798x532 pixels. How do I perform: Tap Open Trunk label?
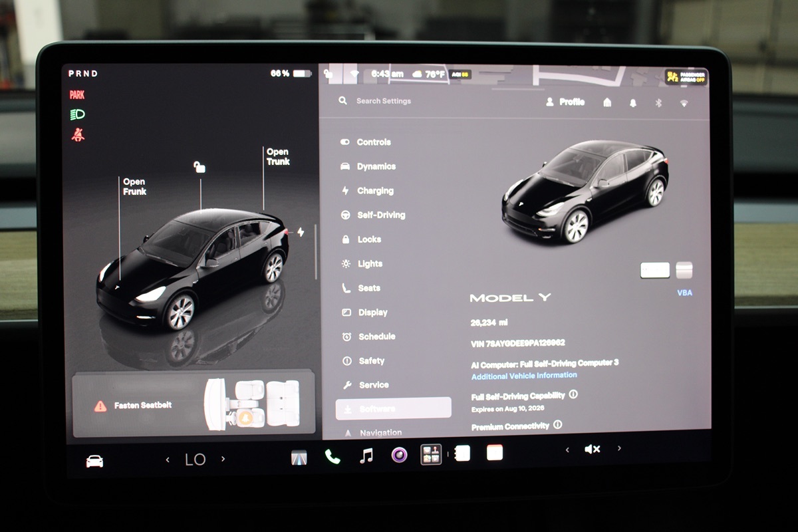(x=279, y=157)
